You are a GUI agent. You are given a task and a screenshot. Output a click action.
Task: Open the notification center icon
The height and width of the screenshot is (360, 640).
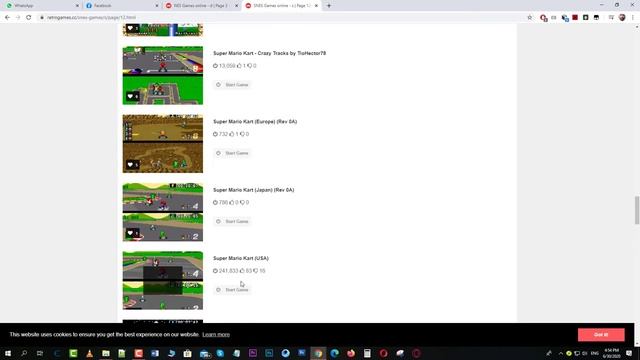(629, 353)
